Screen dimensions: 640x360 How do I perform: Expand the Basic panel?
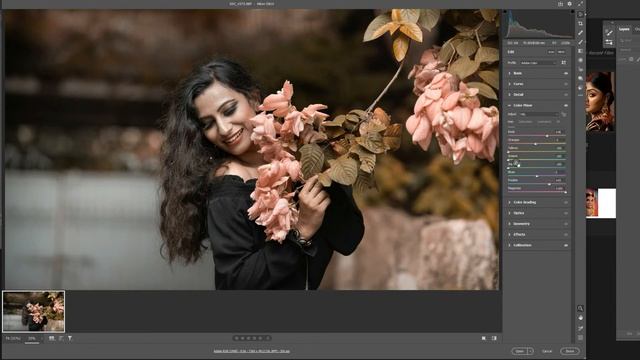point(509,73)
